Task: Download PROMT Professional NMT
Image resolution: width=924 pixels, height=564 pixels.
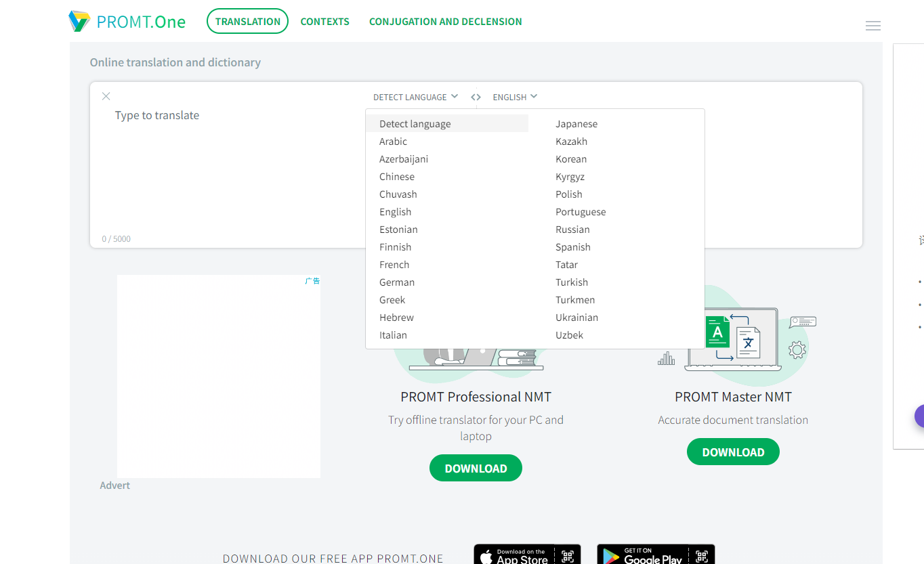Action: (476, 469)
